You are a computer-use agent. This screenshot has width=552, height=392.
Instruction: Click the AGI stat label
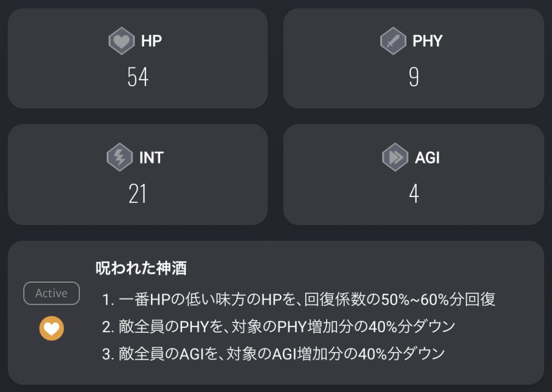tap(428, 158)
